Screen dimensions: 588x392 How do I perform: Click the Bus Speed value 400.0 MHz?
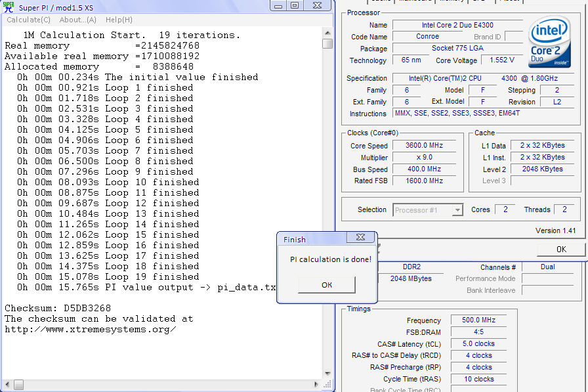point(424,169)
